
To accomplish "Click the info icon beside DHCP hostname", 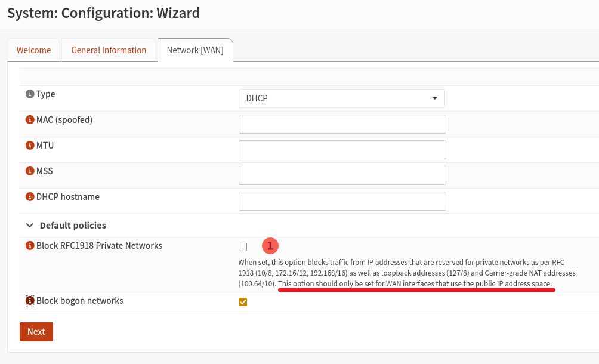I will [29, 196].
